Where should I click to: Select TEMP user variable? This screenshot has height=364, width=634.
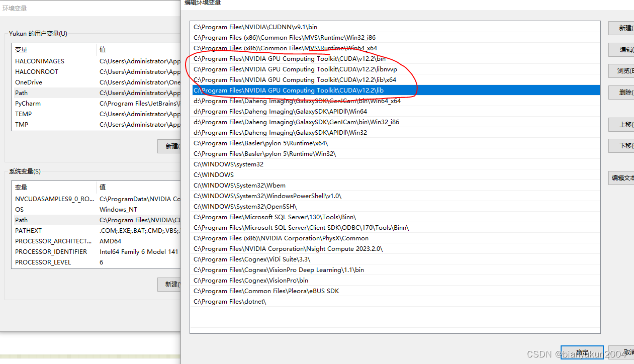96,114
